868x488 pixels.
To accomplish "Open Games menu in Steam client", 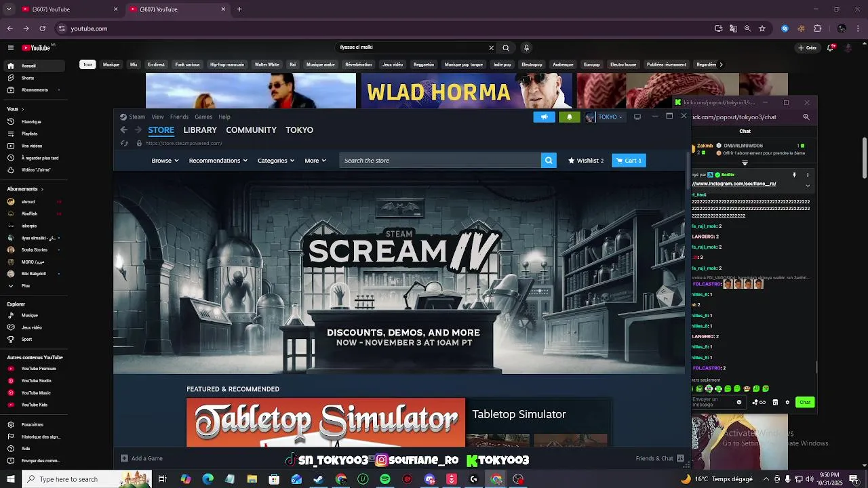I will tap(203, 117).
